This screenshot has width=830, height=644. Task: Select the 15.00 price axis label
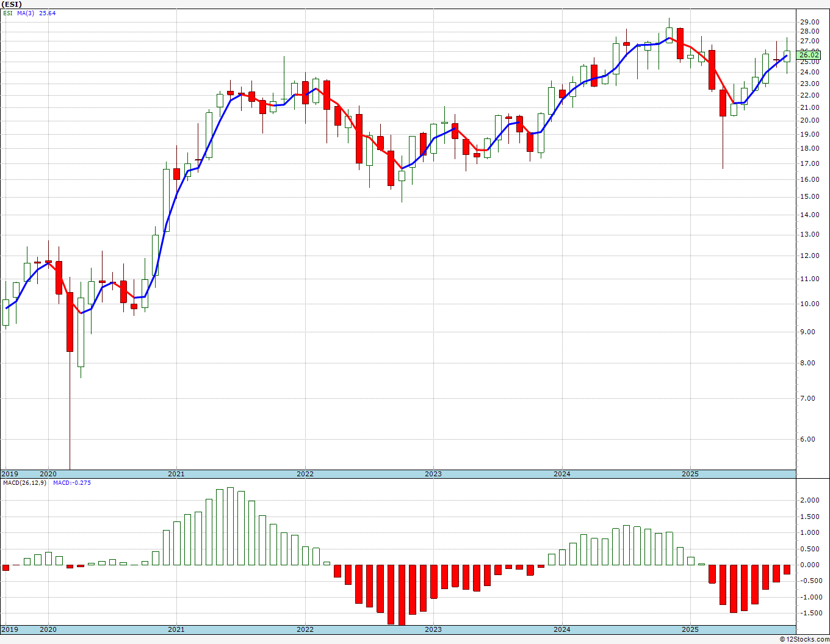809,197
